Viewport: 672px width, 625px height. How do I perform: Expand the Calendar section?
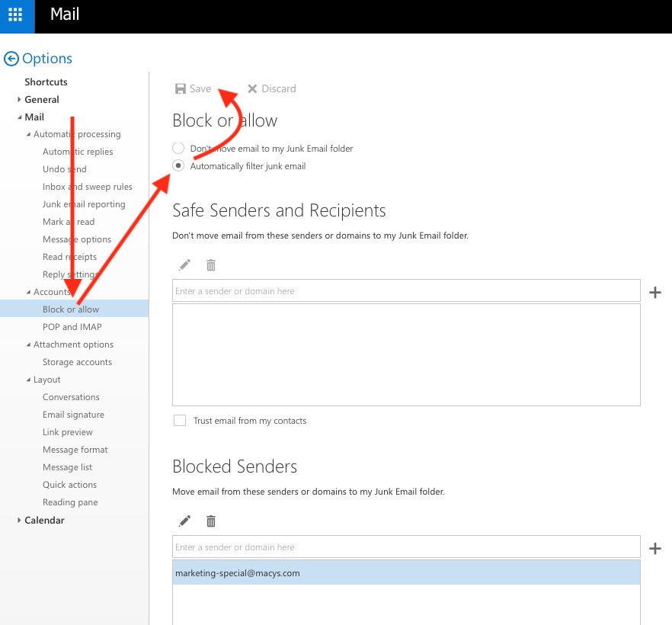pos(20,521)
